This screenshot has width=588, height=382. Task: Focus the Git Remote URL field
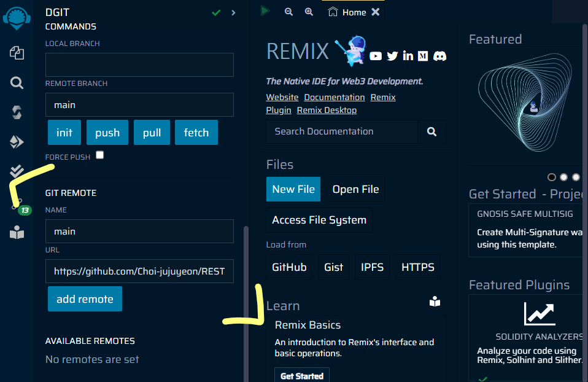tap(139, 271)
